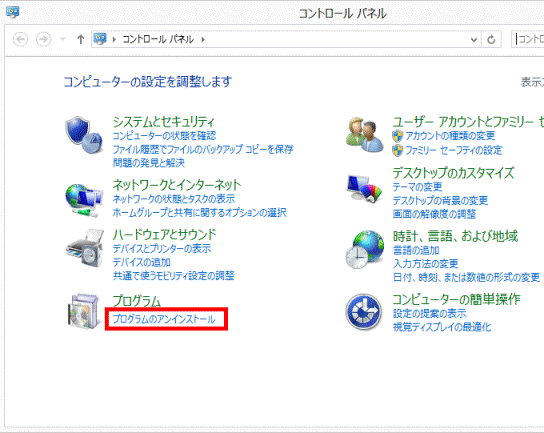Open 画面の解像度の調整 link
This screenshot has height=433, width=544.
click(434, 214)
